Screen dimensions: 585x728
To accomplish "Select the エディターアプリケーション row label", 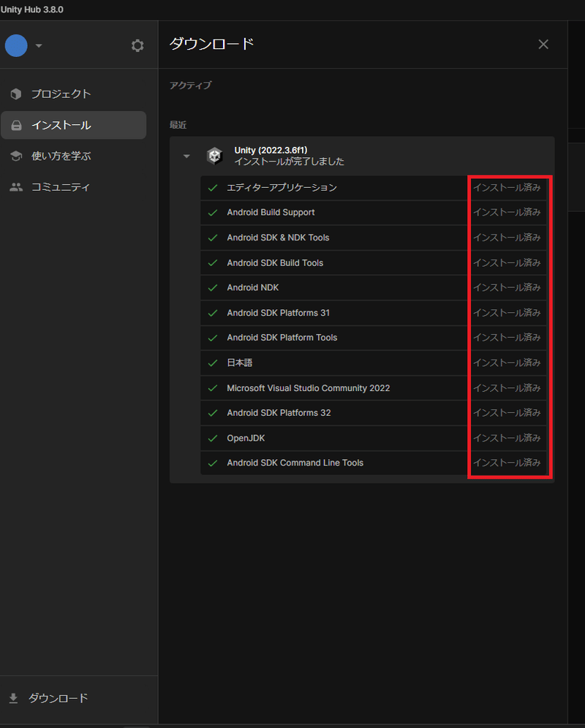I will [282, 188].
